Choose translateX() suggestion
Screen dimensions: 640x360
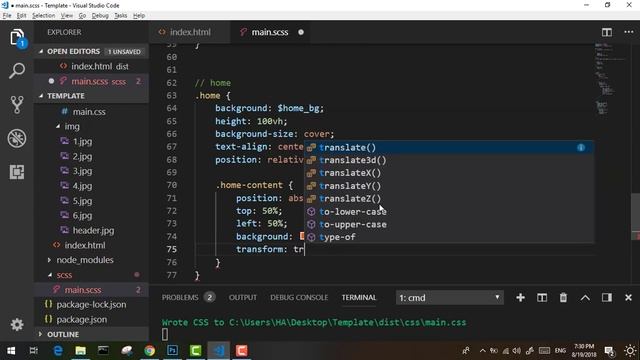click(x=449, y=173)
